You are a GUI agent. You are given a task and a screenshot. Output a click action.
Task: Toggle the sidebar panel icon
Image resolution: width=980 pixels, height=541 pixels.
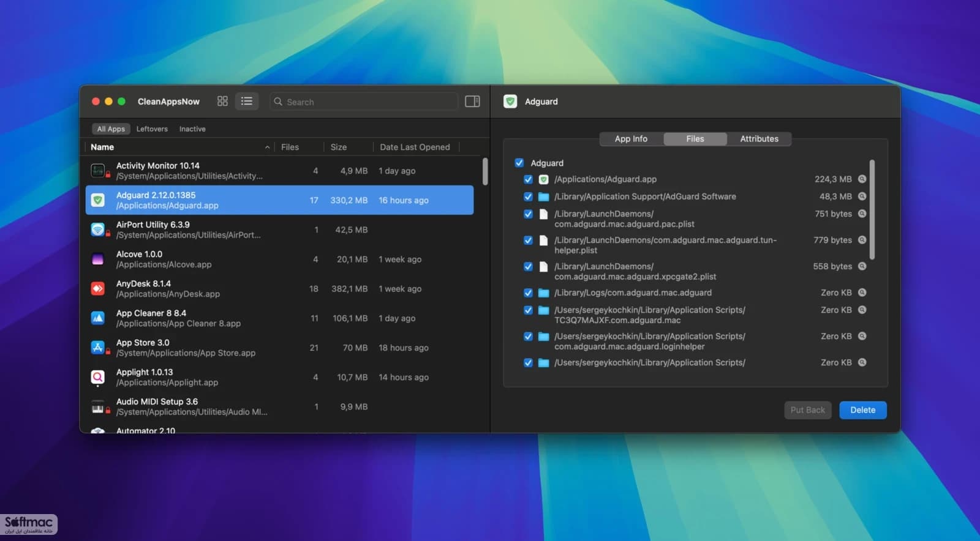coord(472,101)
